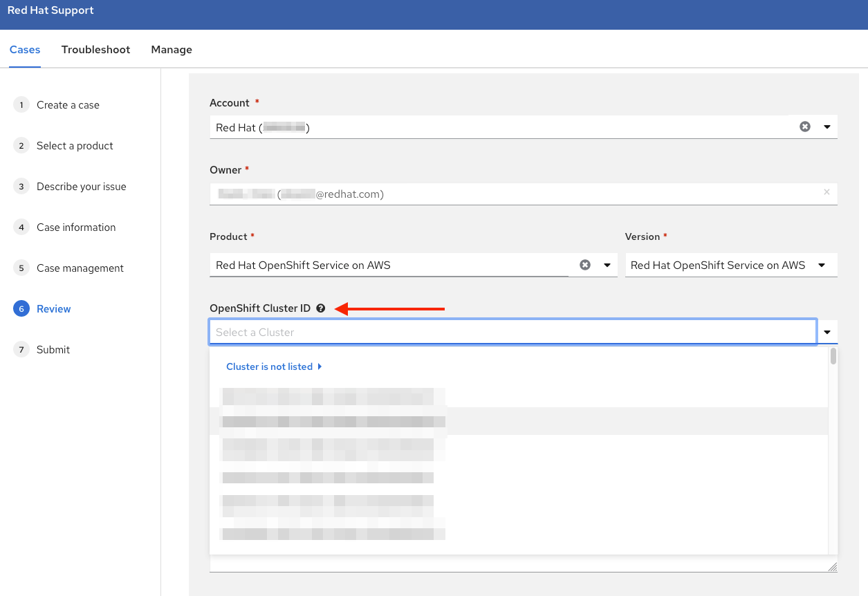Clear the Product field selection

pos(585,265)
